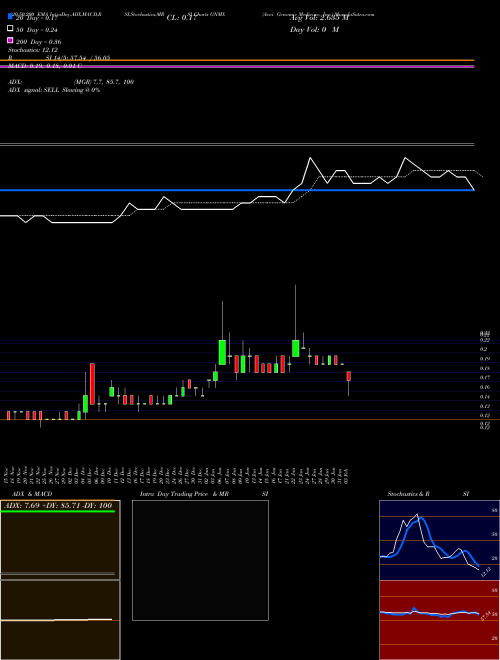Open the RSI chart with red background

[x=439, y=620]
